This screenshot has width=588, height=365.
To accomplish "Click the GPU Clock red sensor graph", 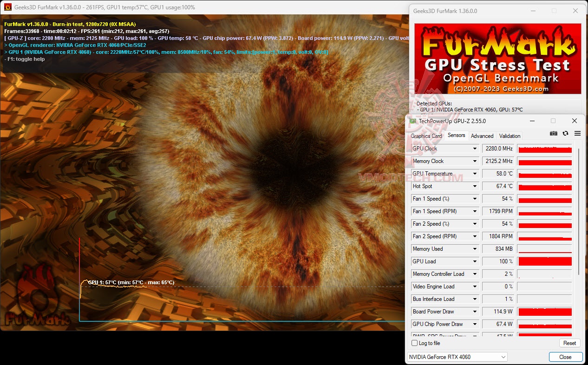I will point(544,149).
